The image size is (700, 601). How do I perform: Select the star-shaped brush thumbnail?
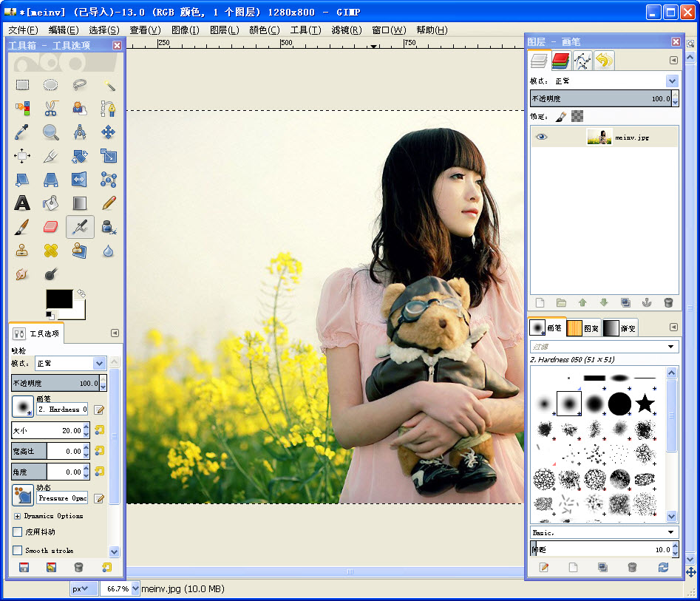[x=645, y=404]
